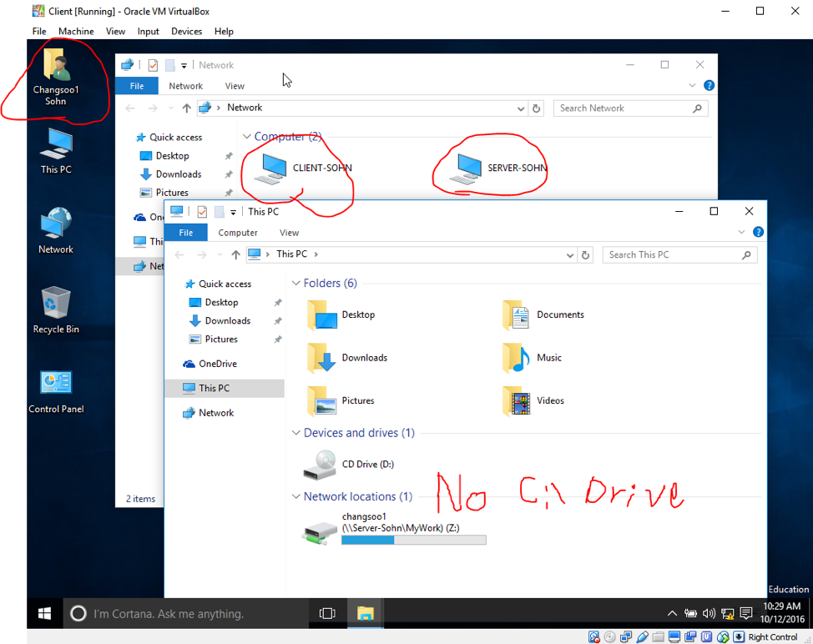
Task: Open View tab in This PC ribbon
Action: 289,233
